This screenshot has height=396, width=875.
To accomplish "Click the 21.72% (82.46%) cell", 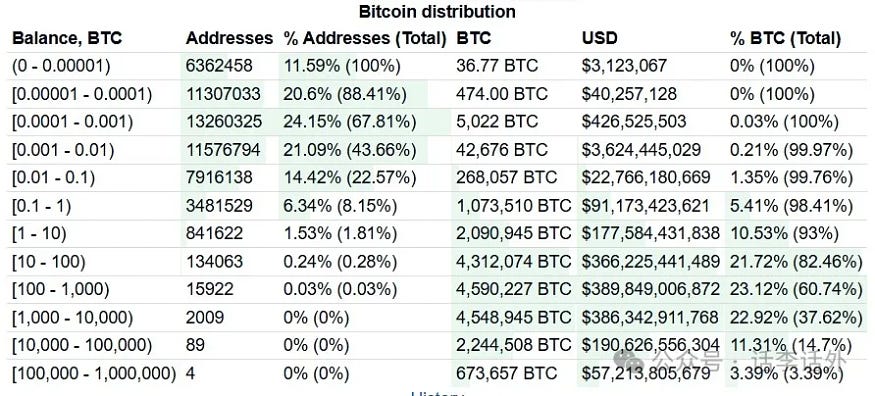I will coord(796,261).
